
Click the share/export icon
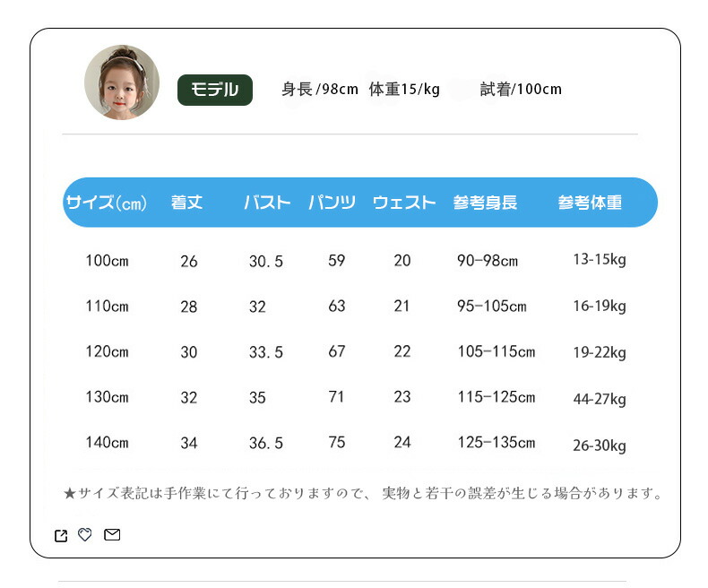pyautogui.click(x=61, y=536)
